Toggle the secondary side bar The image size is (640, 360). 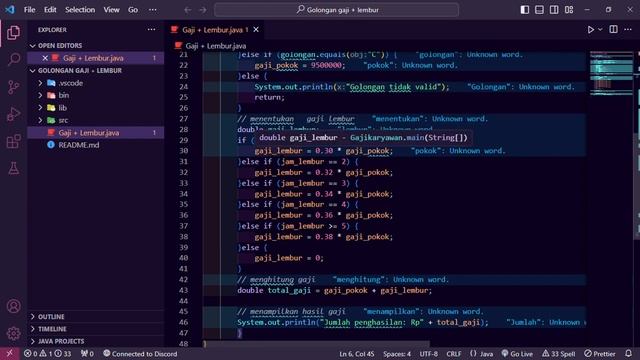[554, 10]
